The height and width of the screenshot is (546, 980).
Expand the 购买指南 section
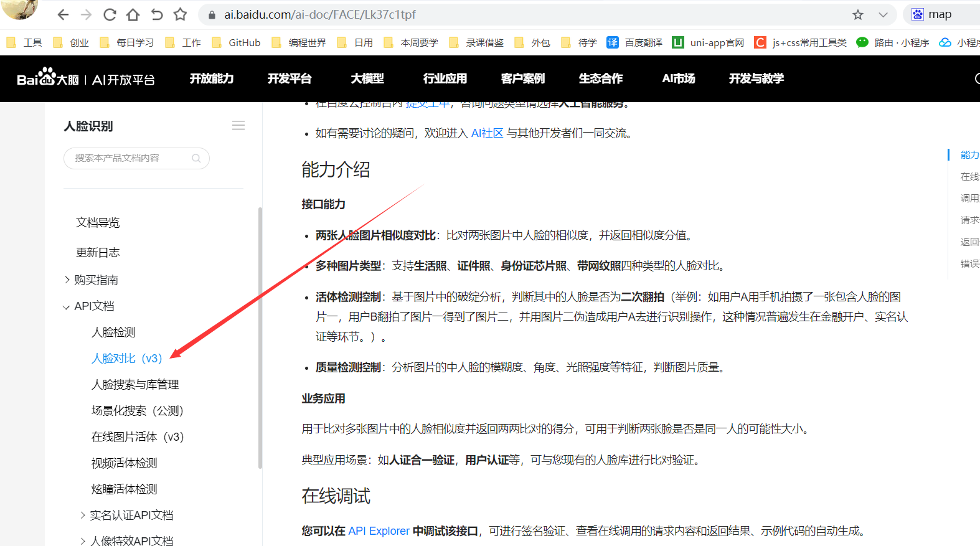pyautogui.click(x=92, y=280)
